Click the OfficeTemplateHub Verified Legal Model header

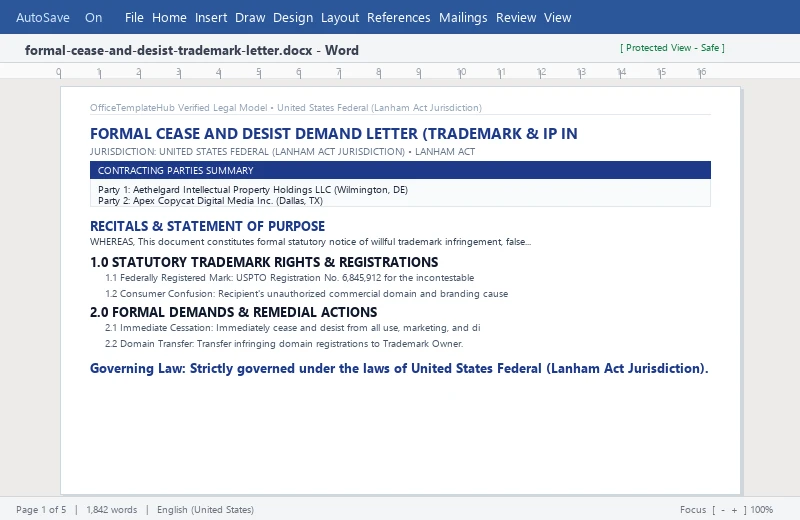[x=286, y=108]
